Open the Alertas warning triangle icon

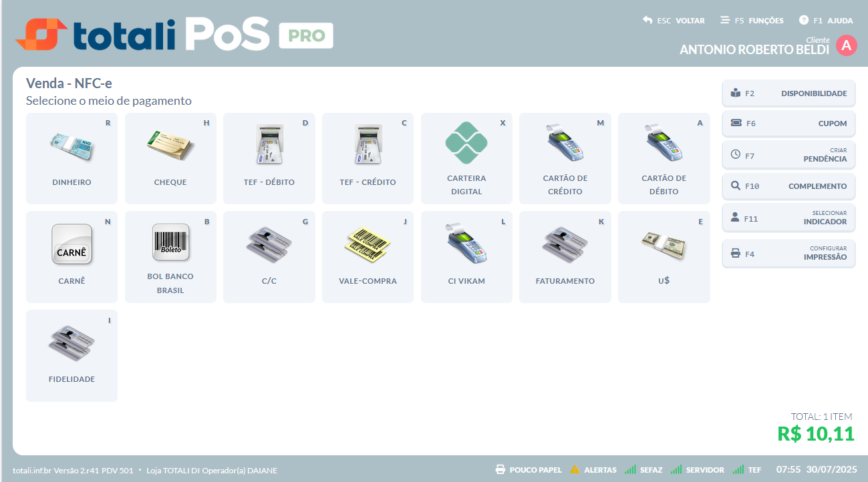575,470
